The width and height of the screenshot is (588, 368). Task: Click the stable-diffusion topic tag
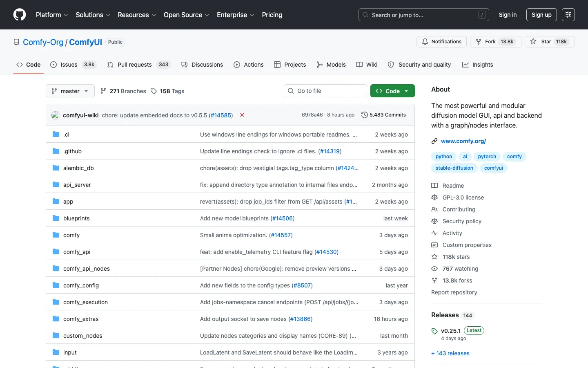click(454, 168)
